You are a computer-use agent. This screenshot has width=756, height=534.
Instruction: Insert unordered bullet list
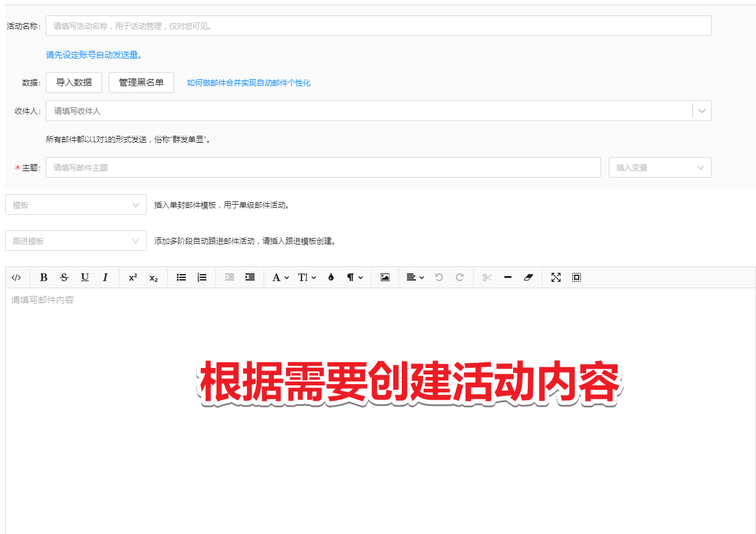pos(181,277)
